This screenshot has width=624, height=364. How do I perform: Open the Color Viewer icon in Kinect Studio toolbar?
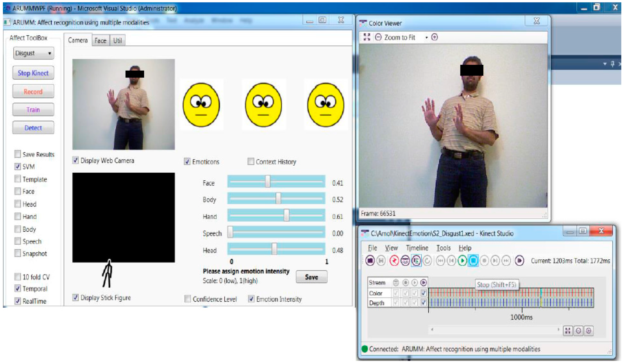click(405, 261)
